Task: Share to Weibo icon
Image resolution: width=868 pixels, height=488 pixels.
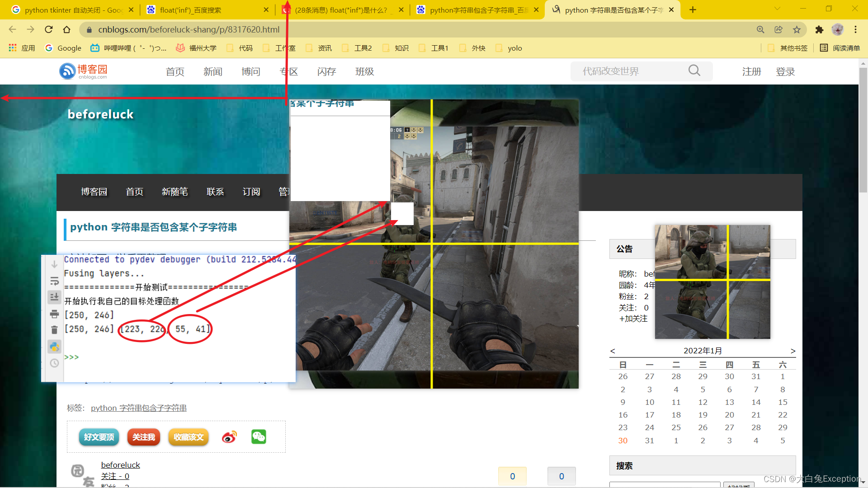Action: tap(229, 437)
